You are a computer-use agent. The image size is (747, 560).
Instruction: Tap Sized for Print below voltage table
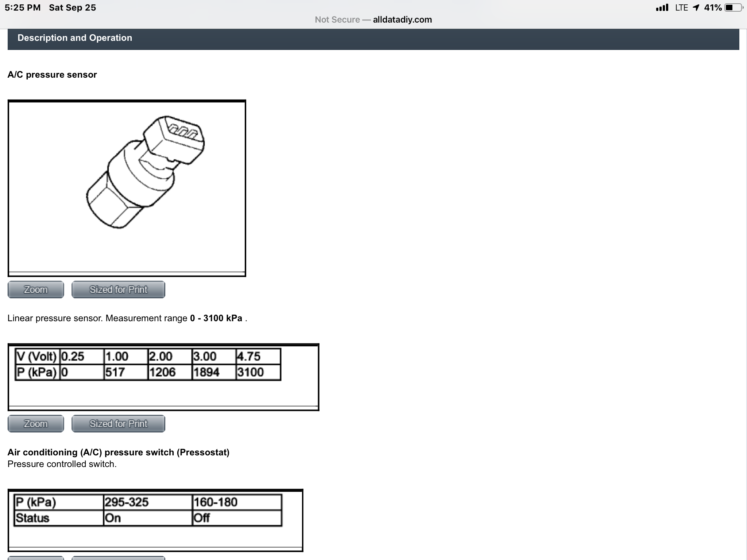tap(118, 424)
